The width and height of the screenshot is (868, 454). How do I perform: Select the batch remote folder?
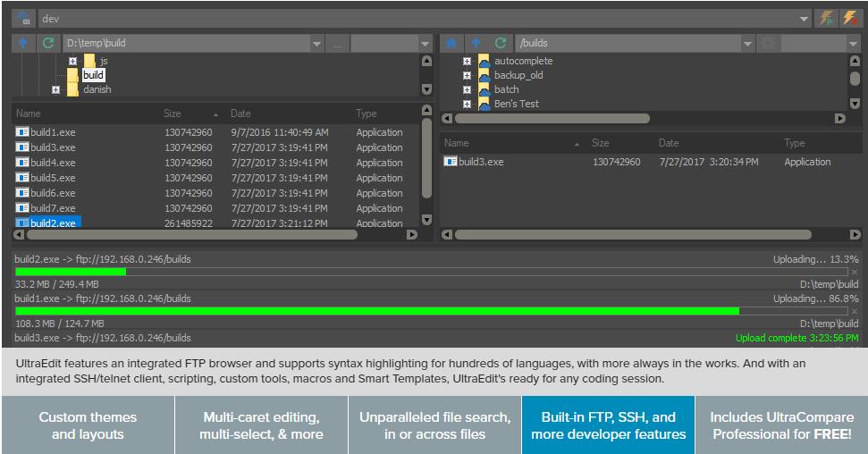tap(506, 89)
